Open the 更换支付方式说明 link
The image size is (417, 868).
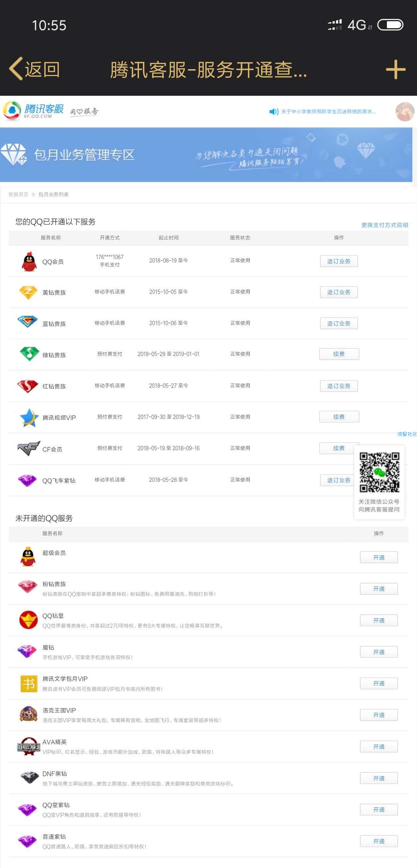385,225
